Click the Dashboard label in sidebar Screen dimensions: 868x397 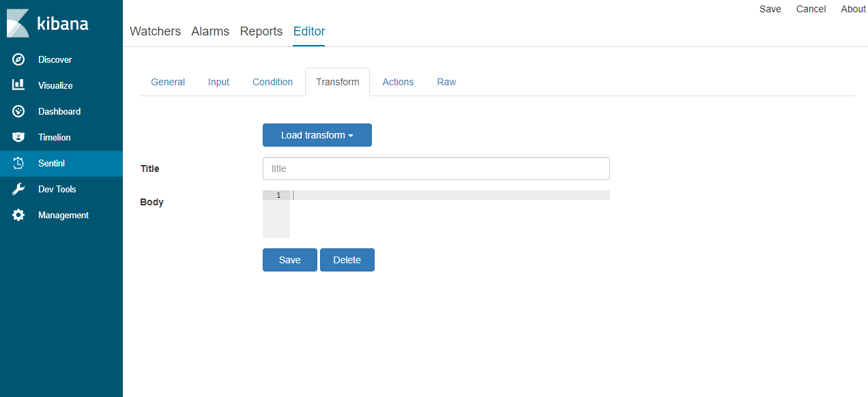coord(59,111)
